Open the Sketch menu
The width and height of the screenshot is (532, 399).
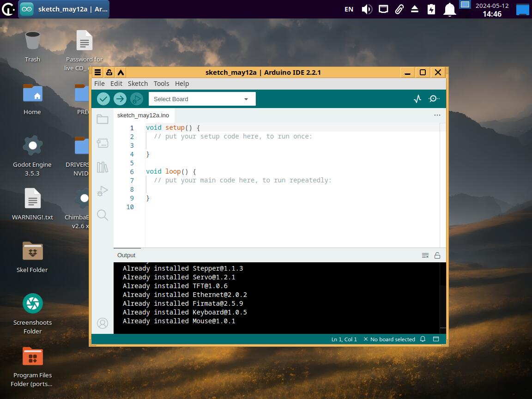(x=138, y=84)
